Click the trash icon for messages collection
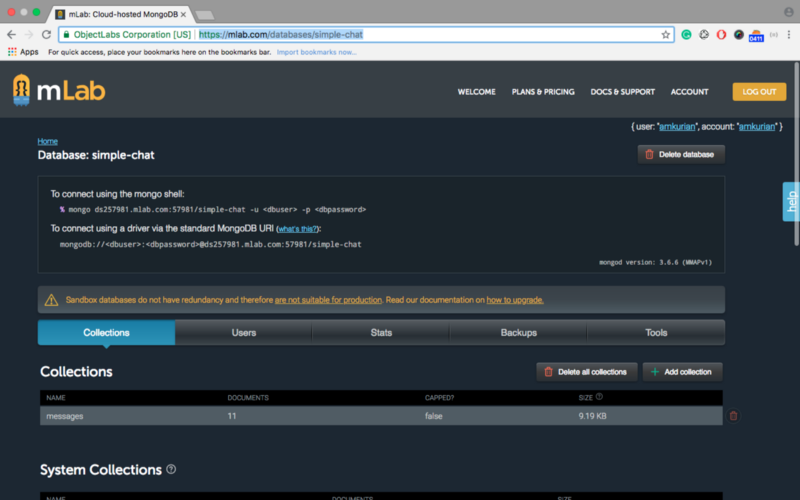The image size is (800, 500). [x=733, y=415]
